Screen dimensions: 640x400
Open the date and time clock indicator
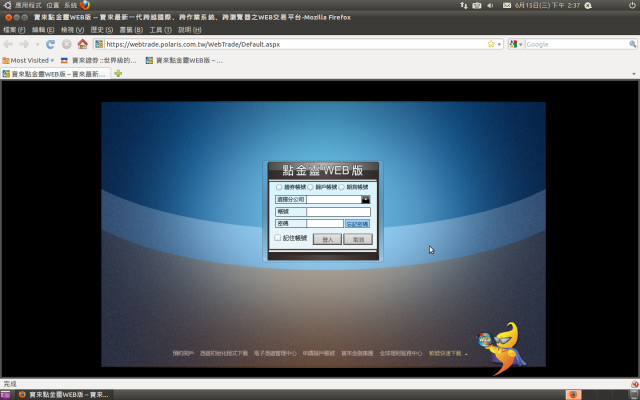pyautogui.click(x=547, y=5)
